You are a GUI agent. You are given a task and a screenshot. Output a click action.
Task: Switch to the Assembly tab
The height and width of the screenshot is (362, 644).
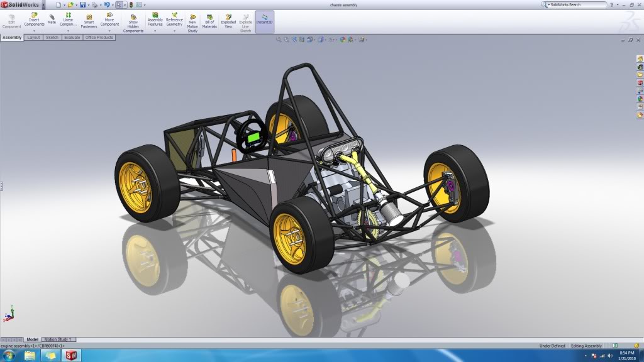coord(12,37)
